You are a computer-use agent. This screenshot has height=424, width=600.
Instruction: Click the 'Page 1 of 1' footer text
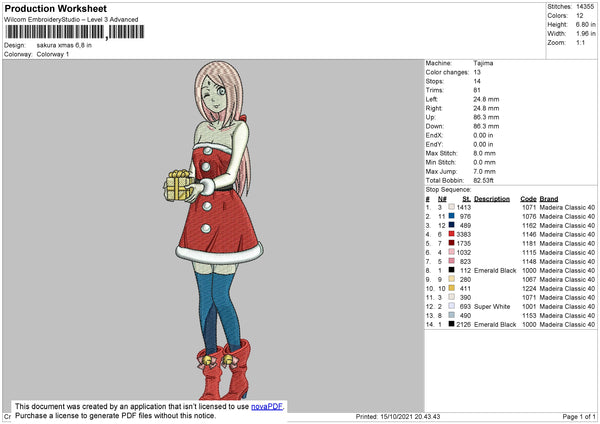[579, 417]
